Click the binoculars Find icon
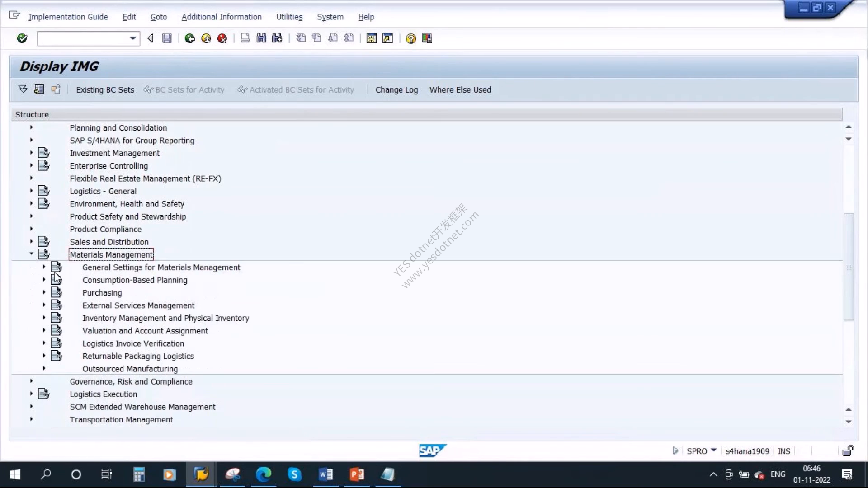Screen dimensions: 868x488 (x=261, y=38)
